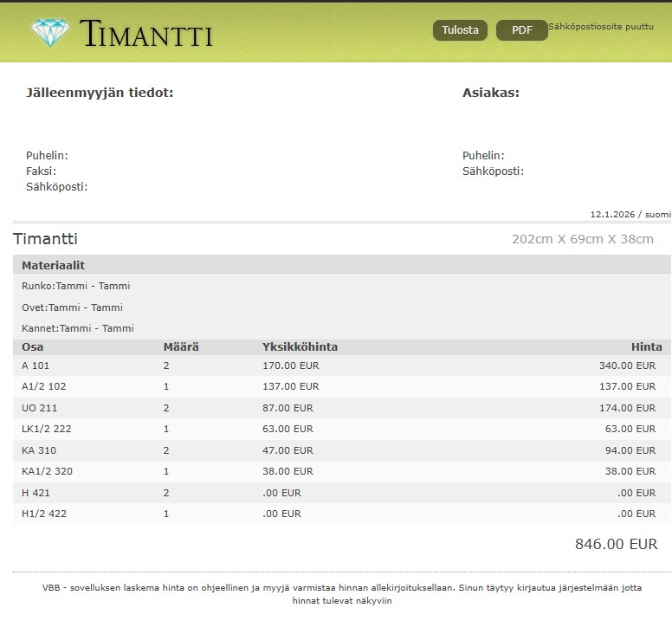Screen dimensions: 672x621
Task: Click the total price 846.00 EUR
Action: (x=616, y=544)
